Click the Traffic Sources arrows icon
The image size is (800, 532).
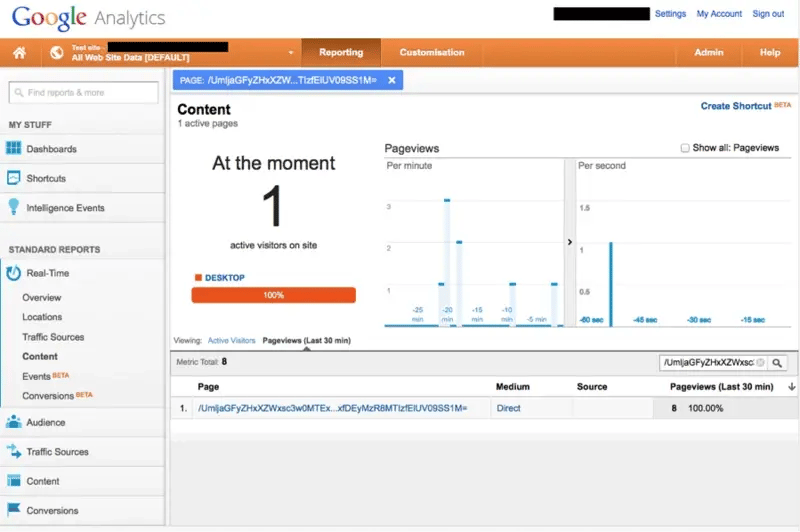(14, 452)
